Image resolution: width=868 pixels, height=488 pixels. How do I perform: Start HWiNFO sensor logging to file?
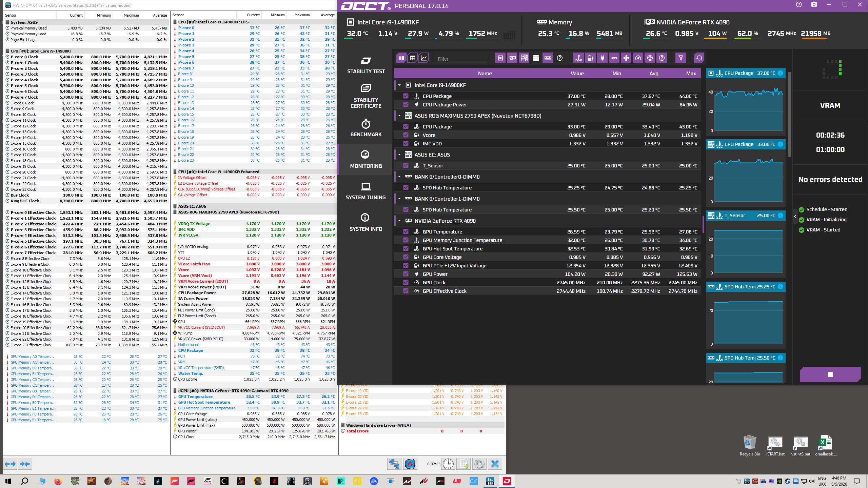click(x=463, y=464)
